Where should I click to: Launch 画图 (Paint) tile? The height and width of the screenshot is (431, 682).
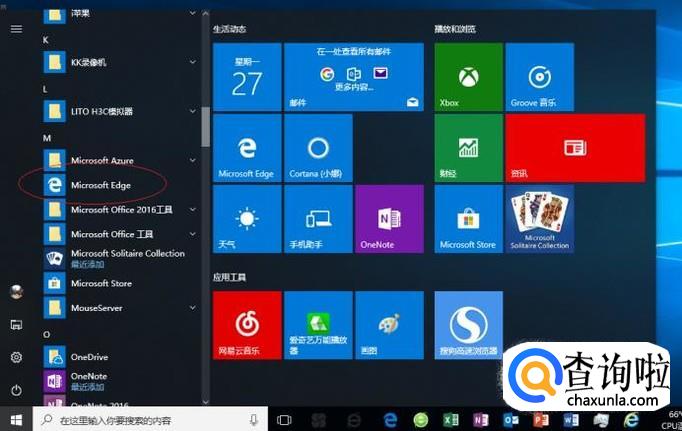pyautogui.click(x=389, y=325)
